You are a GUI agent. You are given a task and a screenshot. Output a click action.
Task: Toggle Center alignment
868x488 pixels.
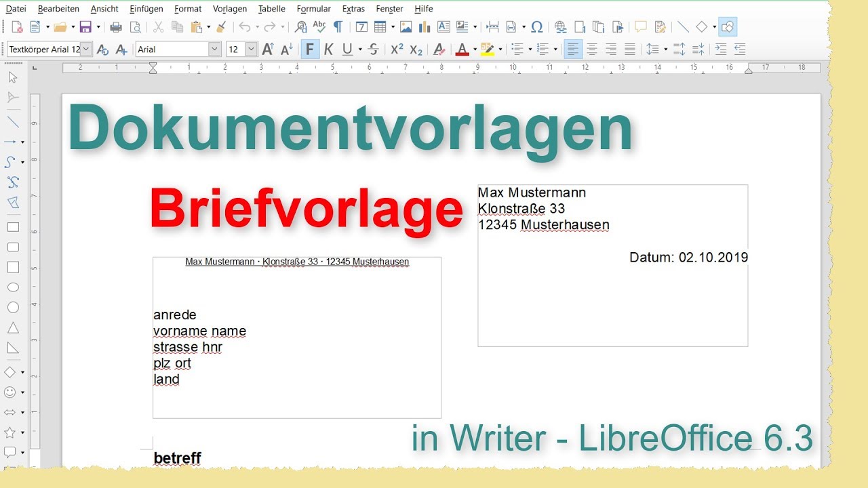(592, 49)
